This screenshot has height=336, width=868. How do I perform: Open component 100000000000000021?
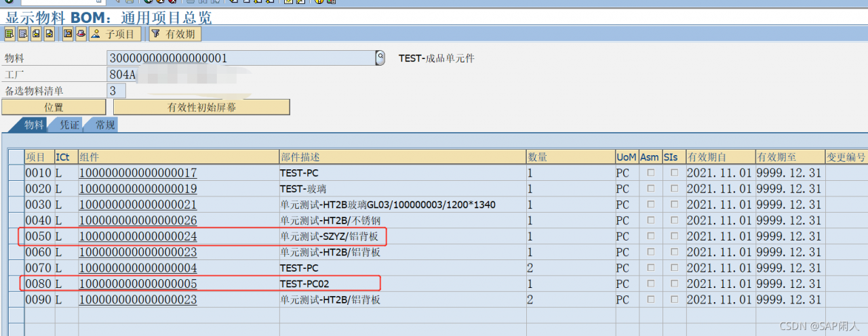point(138,205)
